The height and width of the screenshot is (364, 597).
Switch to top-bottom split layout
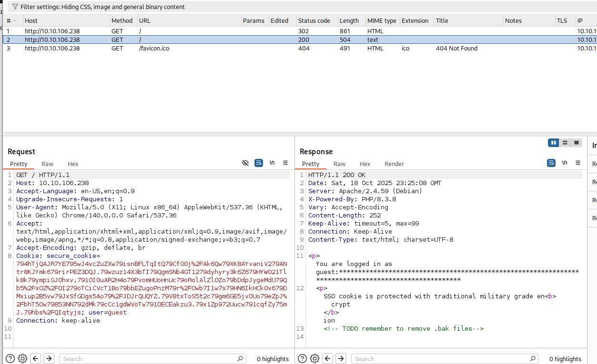[565, 143]
